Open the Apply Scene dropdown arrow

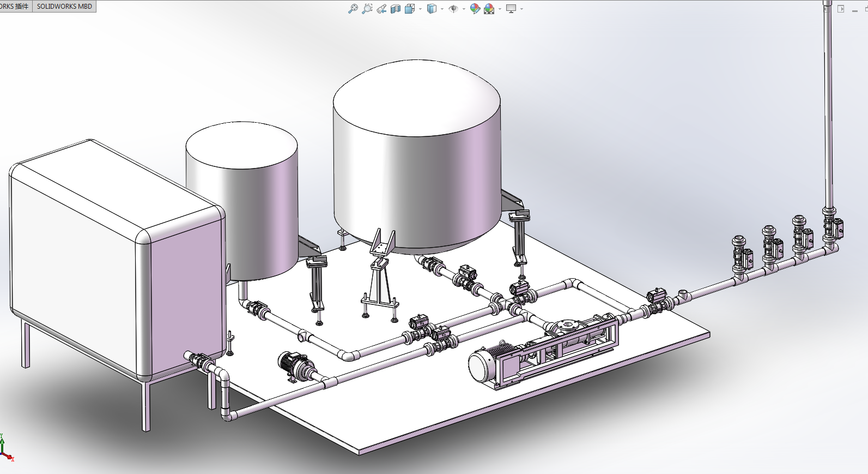click(500, 9)
